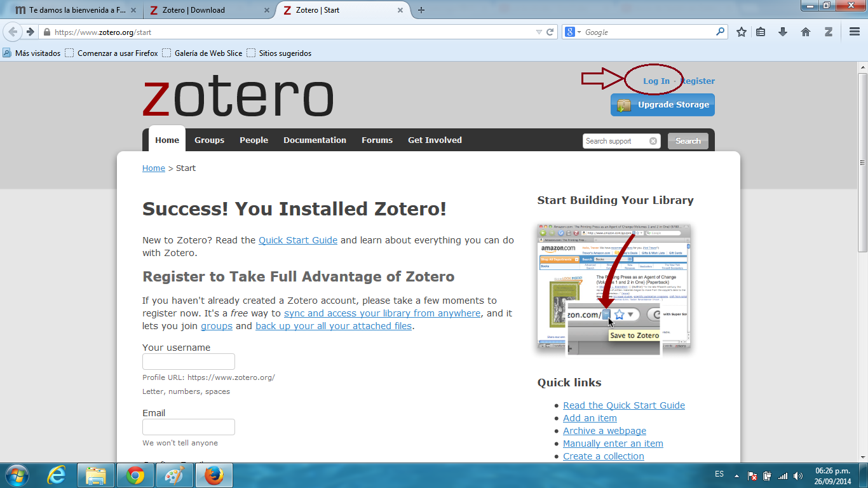The image size is (868, 488).
Task: Bookmark this page with the star
Action: point(741,30)
